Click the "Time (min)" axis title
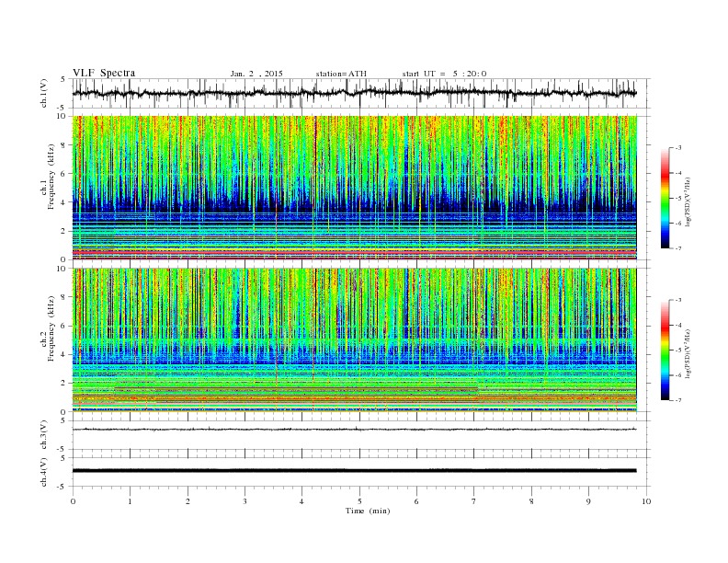728x563 pixels. pos(368,511)
